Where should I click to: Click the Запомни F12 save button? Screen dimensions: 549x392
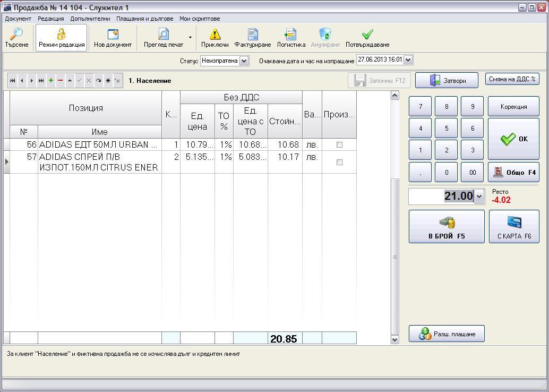point(379,81)
